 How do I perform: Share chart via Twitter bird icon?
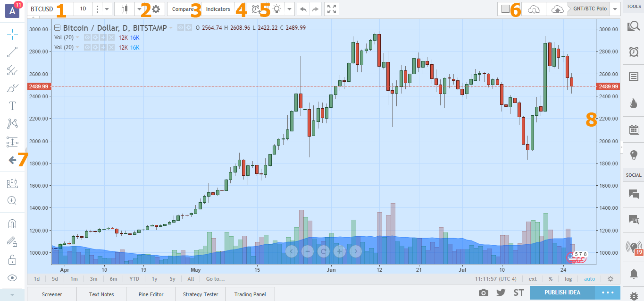click(501, 293)
